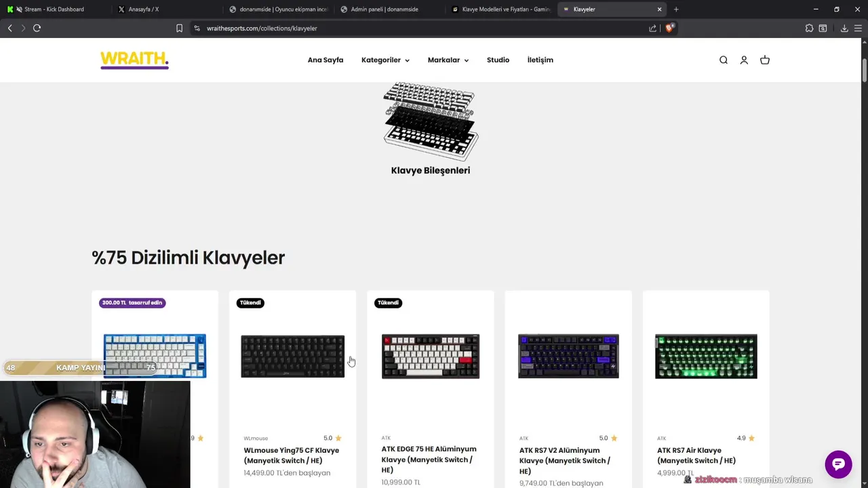Open the site search icon
The image size is (868, 488).
coord(724,60)
